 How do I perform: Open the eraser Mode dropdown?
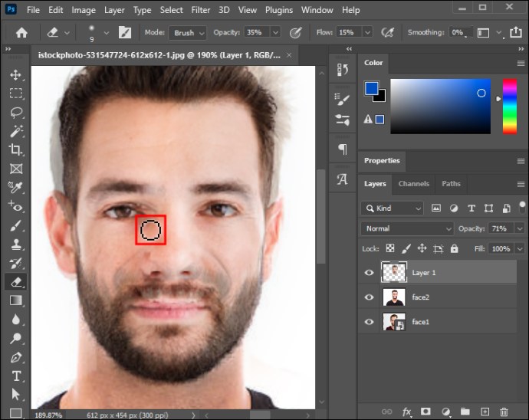click(x=188, y=33)
